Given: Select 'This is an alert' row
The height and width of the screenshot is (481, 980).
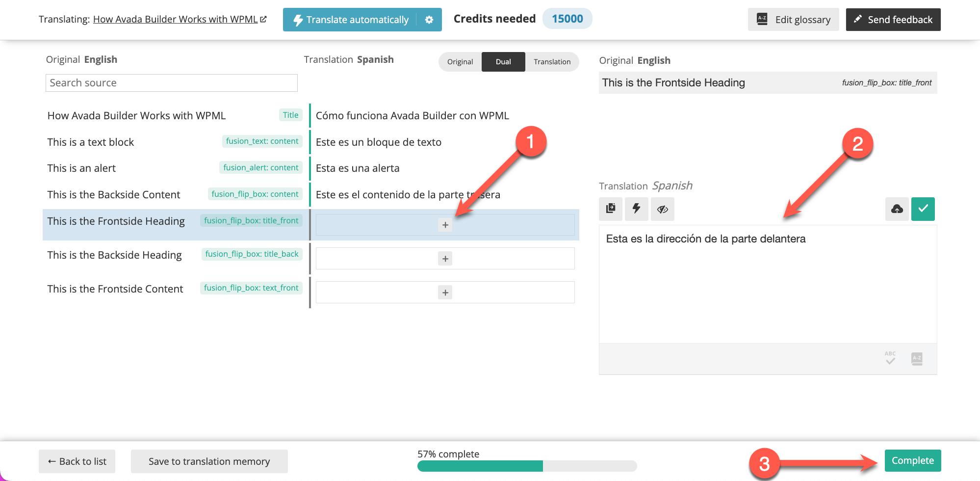Looking at the screenshot, I should pyautogui.click(x=175, y=168).
